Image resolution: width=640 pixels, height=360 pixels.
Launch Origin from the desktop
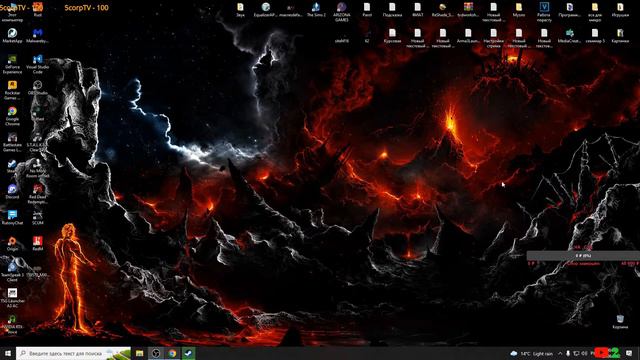click(x=12, y=244)
